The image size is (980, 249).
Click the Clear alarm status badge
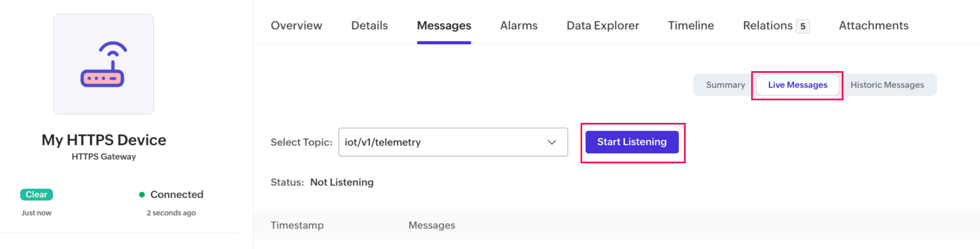(36, 195)
